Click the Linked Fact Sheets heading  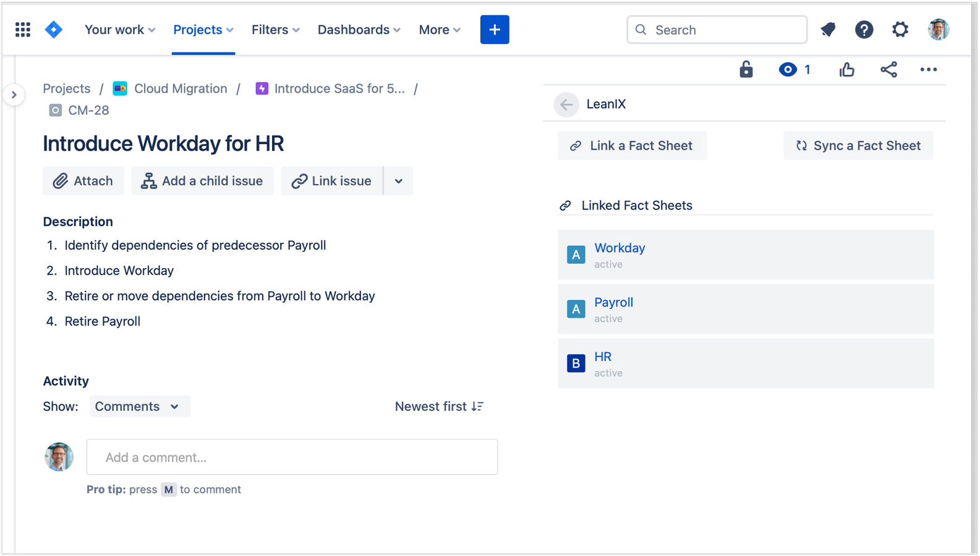click(x=637, y=206)
